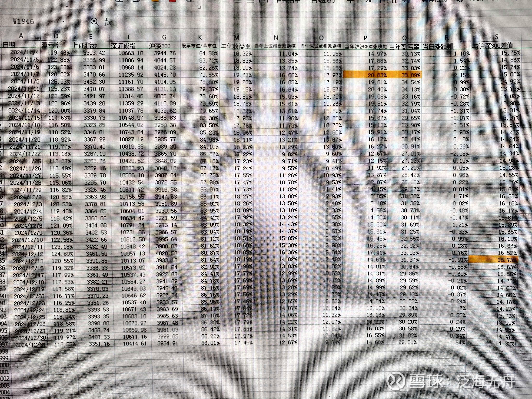Screen dimensions: 532x399
Task: Expand the Name Box dropdown arrow
Action: tap(63, 22)
